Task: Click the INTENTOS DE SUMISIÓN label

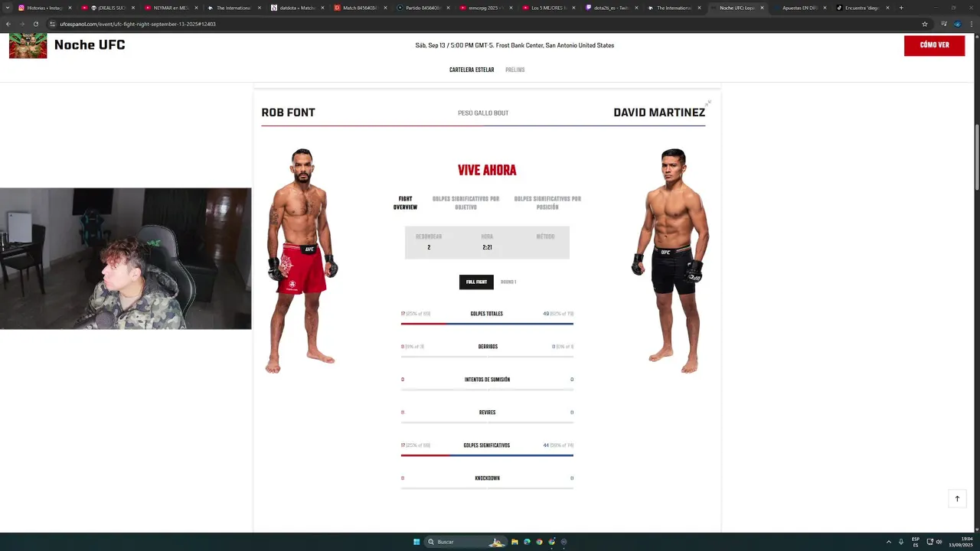Action: point(487,380)
